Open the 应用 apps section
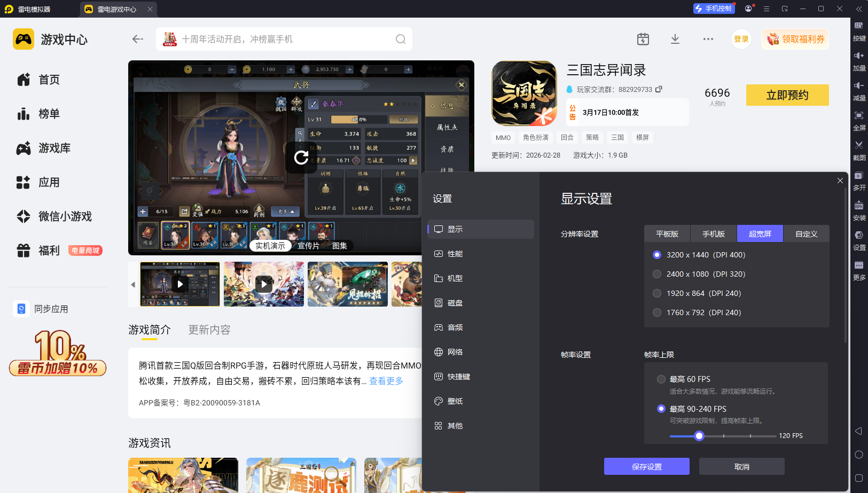868x493 pixels. pyautogui.click(x=38, y=182)
